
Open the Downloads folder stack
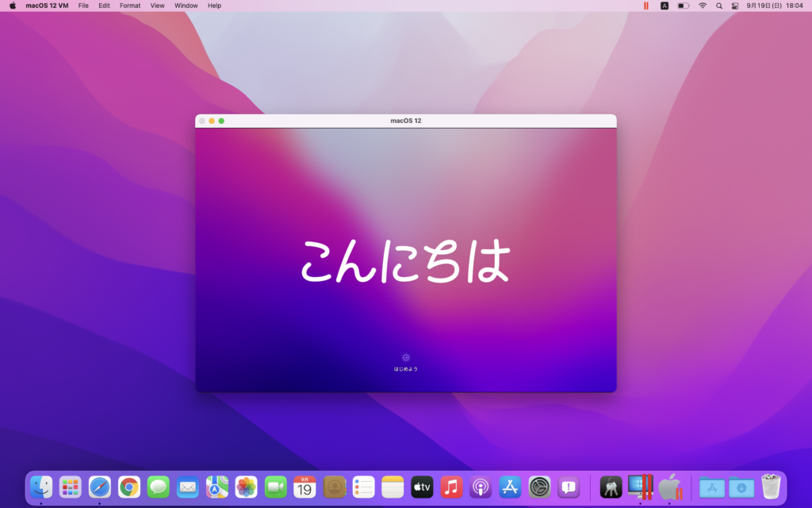741,487
